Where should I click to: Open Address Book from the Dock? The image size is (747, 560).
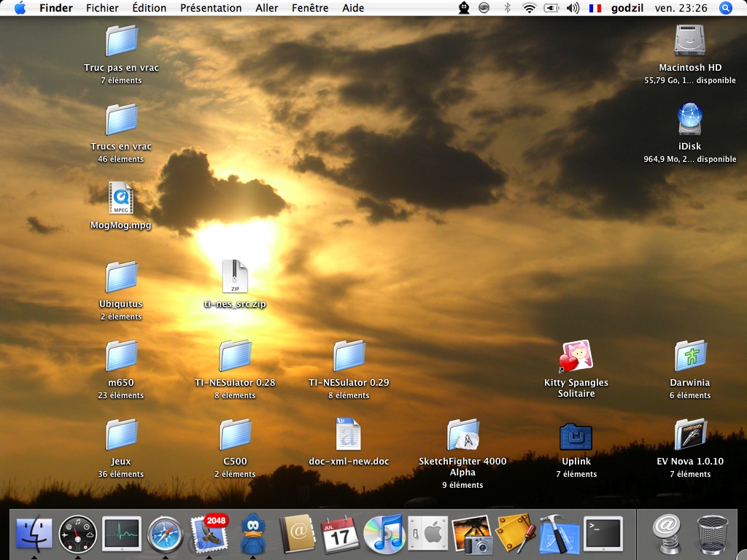coord(296,534)
